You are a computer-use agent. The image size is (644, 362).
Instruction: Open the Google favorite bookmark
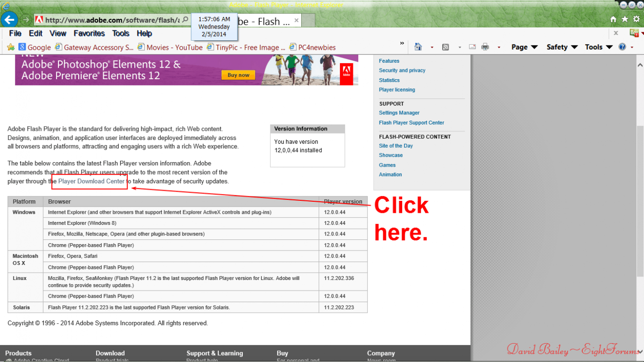(x=35, y=47)
